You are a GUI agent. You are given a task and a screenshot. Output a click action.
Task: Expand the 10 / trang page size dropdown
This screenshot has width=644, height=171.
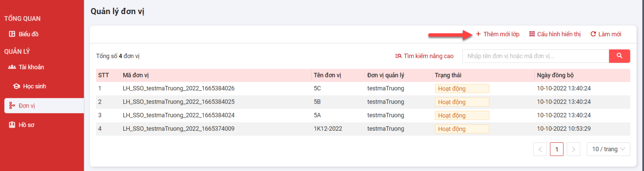608,149
